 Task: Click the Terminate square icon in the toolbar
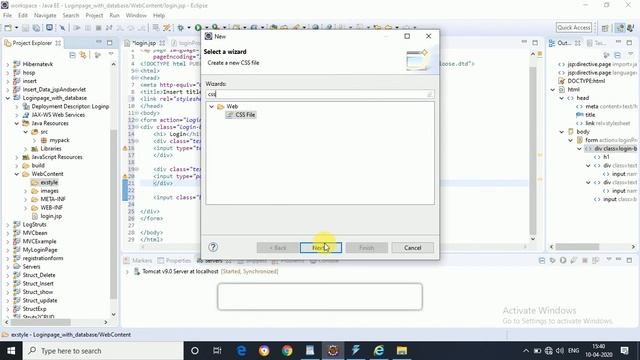98,28
